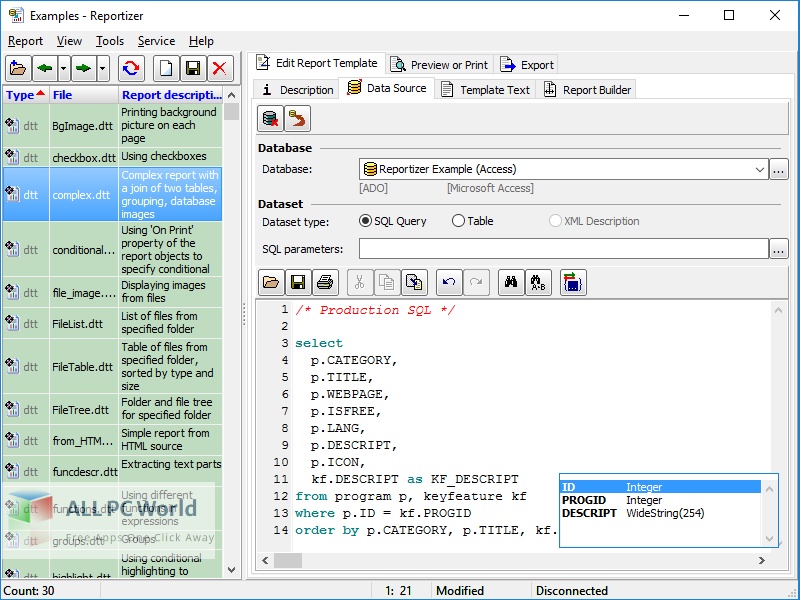Click the paste icon in SQL editor toolbar

[415, 283]
